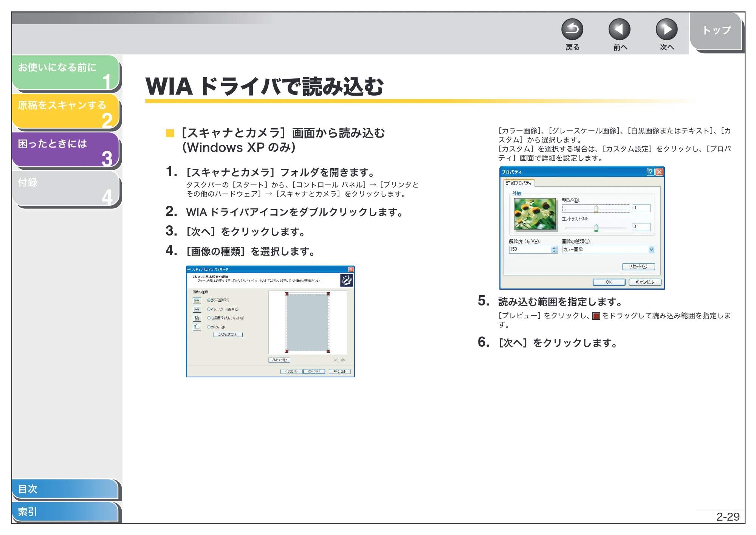Click the bottom-left red crop handle
756x535 pixels.
click(x=287, y=351)
